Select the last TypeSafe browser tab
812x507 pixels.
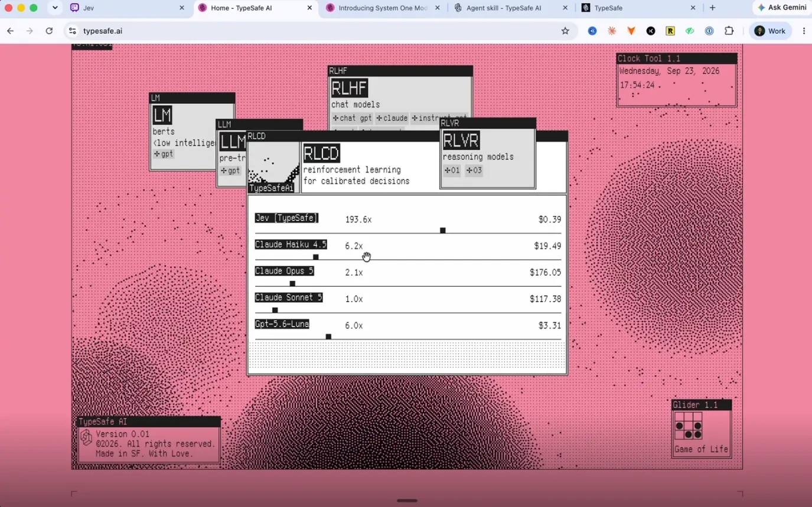point(640,8)
